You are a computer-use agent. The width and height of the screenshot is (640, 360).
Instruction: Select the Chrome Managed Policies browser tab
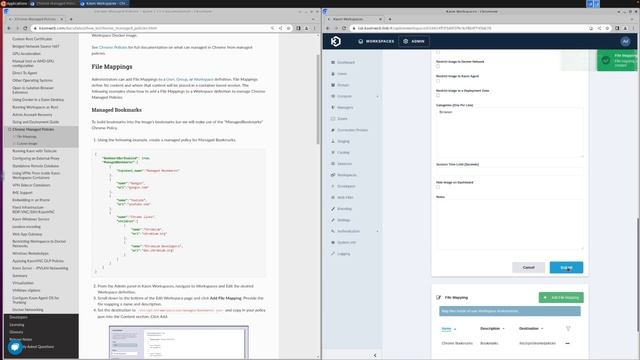click(x=36, y=19)
